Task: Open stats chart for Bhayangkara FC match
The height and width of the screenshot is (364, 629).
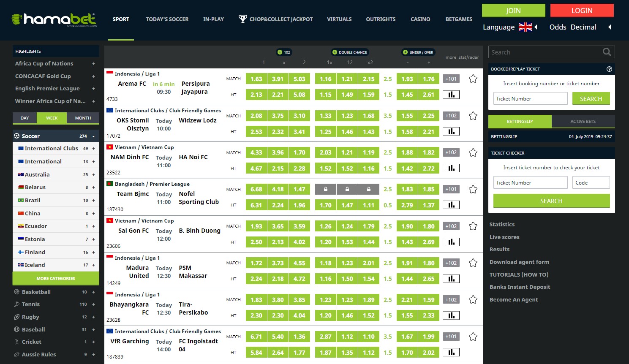Action: tap(451, 315)
